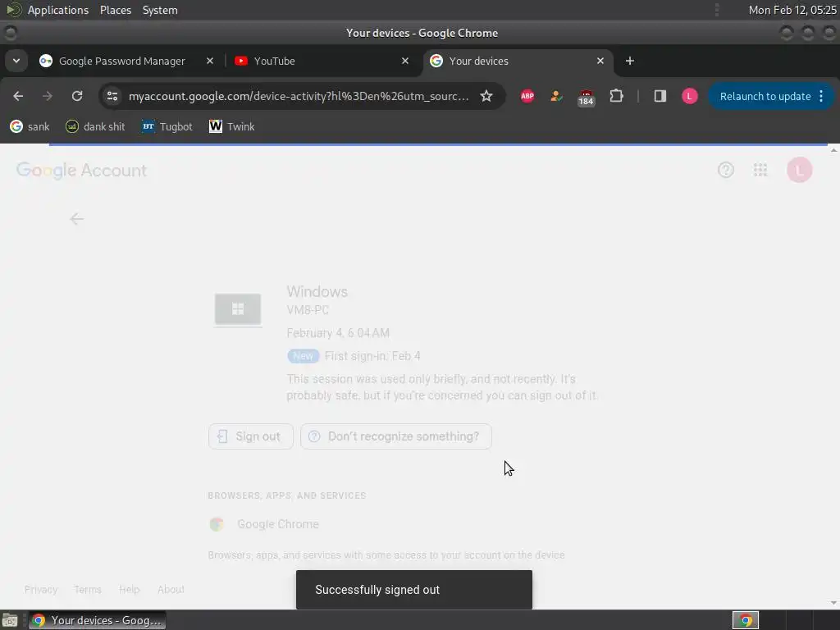
Task: Select Your devices taskbar window button
Action: pyautogui.click(x=98, y=620)
